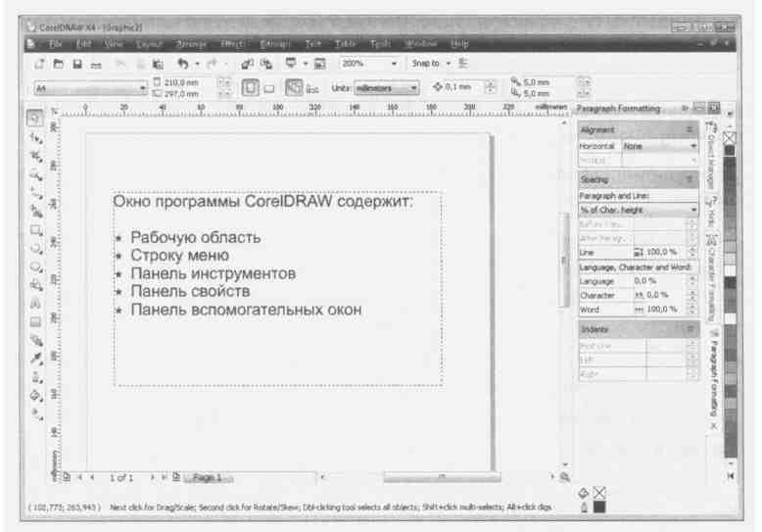Collapse the Indents section

(x=691, y=329)
